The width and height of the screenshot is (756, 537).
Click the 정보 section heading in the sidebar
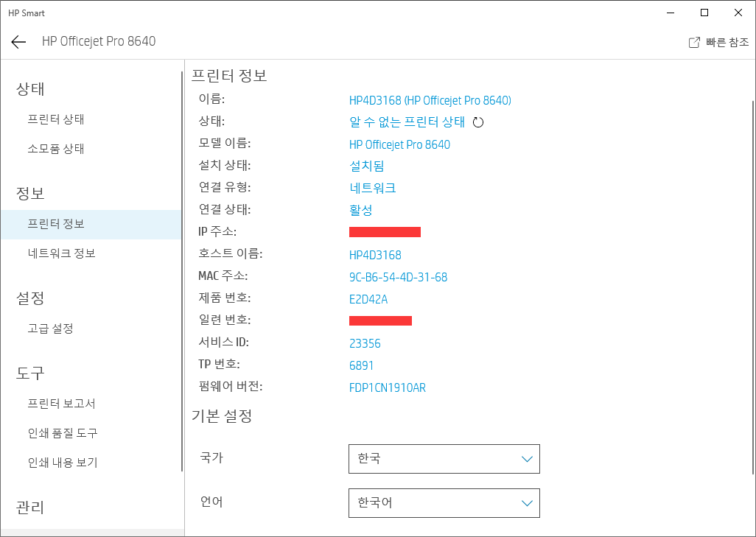coord(30,193)
